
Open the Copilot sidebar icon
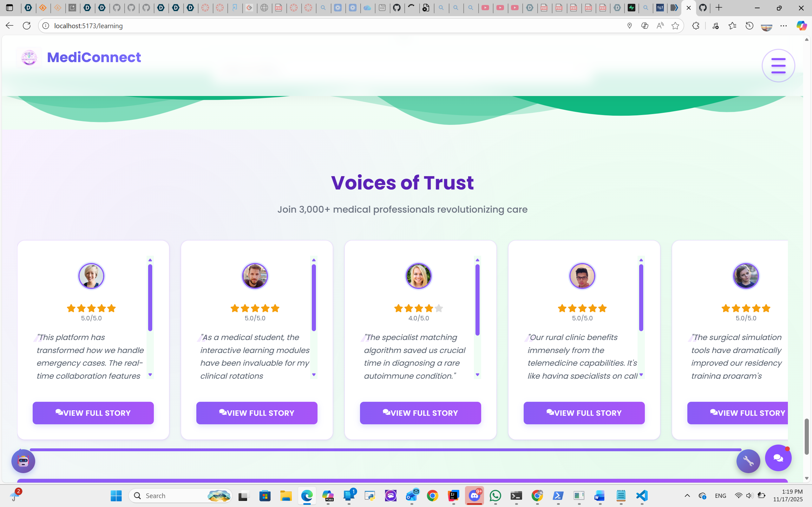[x=801, y=26]
